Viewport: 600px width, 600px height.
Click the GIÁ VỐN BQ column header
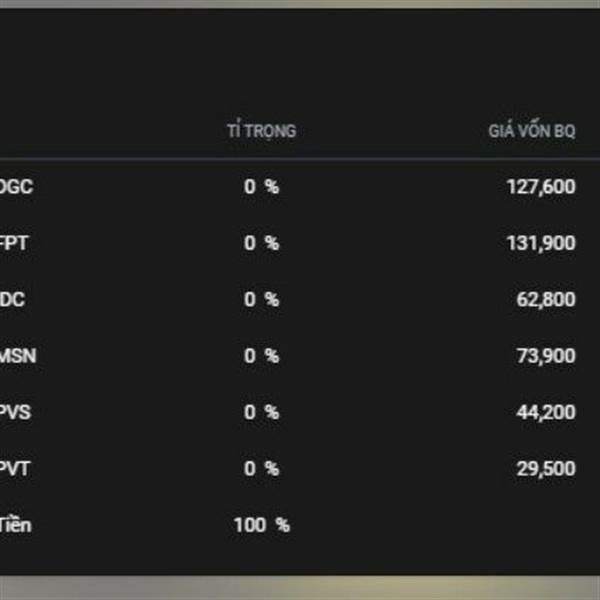click(x=531, y=131)
